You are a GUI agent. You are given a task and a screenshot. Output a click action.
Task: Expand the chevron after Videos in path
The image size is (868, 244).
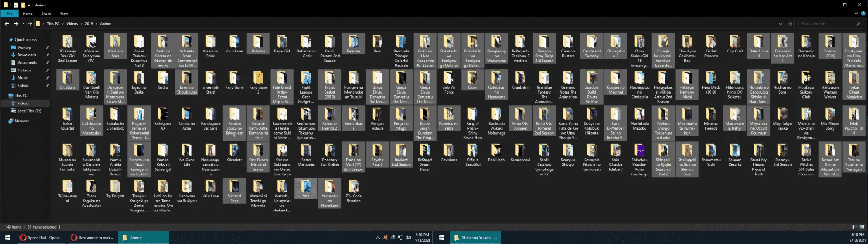tap(81, 24)
